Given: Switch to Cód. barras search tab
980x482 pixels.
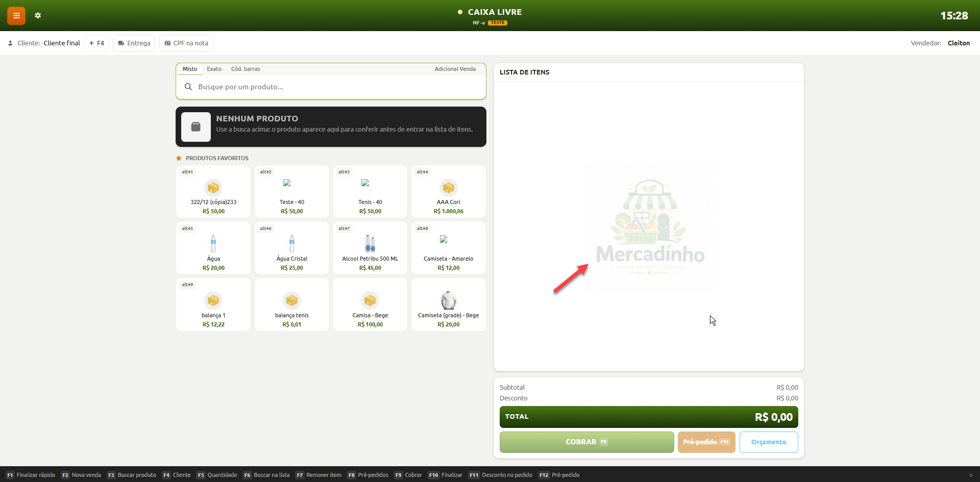Looking at the screenshot, I should pos(246,69).
